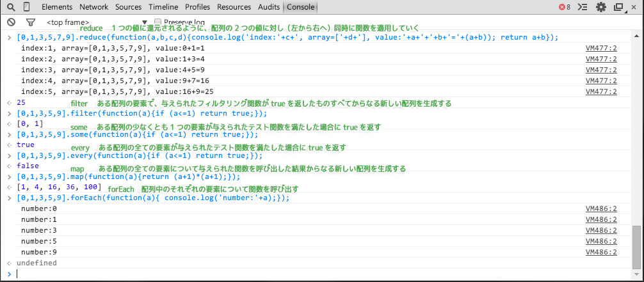Click the result value 25
The width and height of the screenshot is (644, 282).
point(21,102)
